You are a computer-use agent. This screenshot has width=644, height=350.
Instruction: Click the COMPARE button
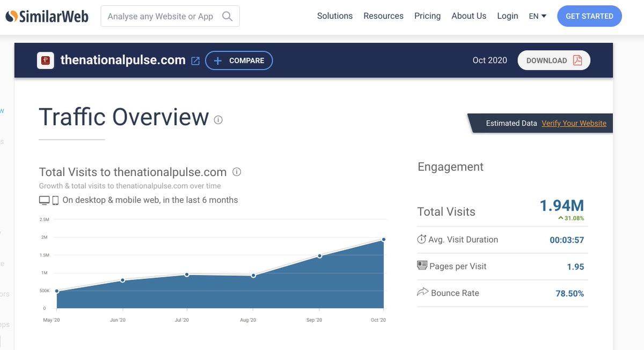(x=239, y=61)
